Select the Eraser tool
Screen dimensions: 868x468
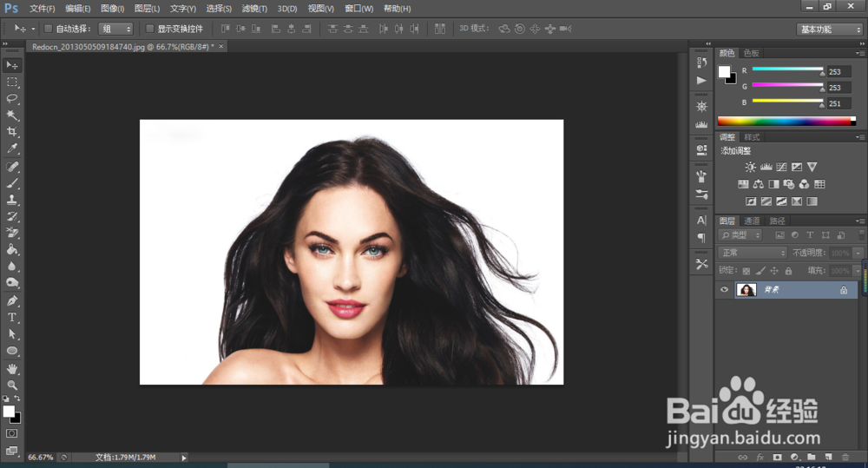point(12,233)
